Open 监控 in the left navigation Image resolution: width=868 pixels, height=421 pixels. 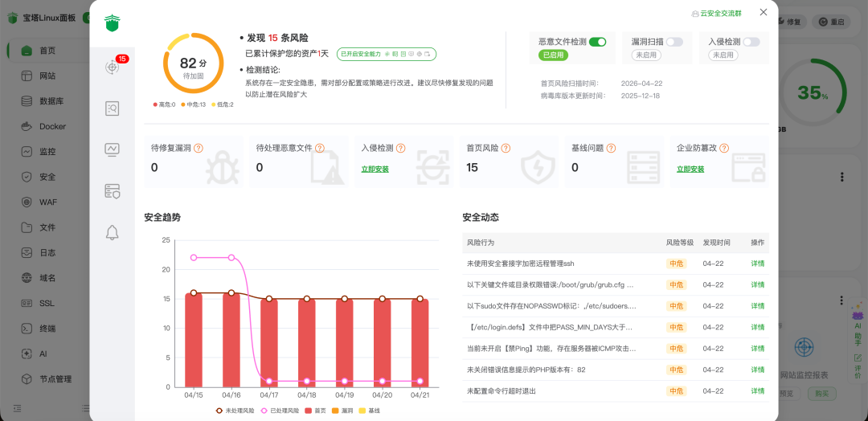coord(47,152)
